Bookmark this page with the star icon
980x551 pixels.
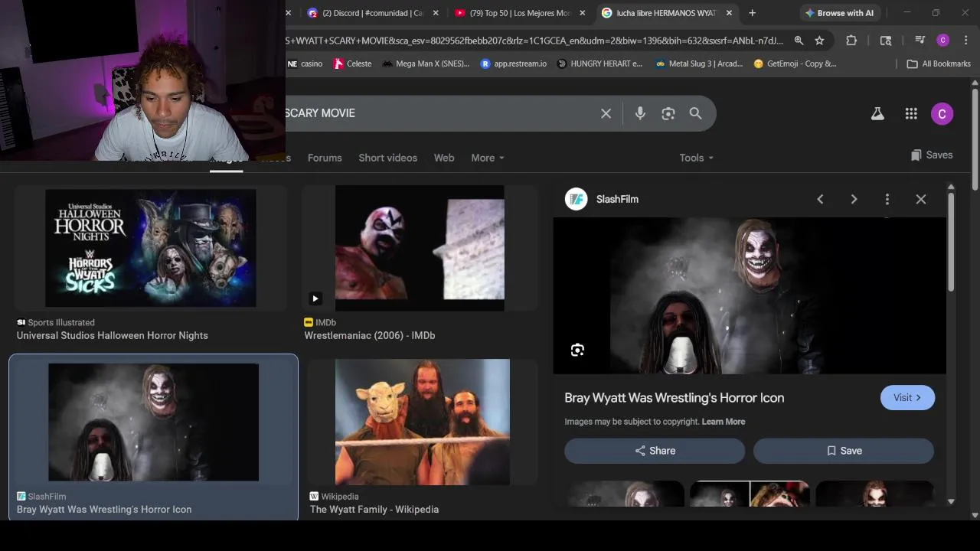coord(819,41)
